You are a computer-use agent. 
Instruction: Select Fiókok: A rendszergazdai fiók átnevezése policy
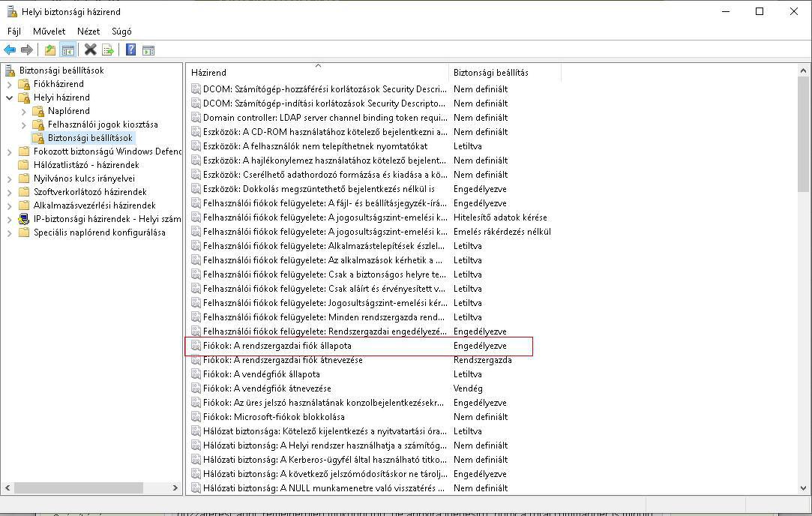pos(283,359)
